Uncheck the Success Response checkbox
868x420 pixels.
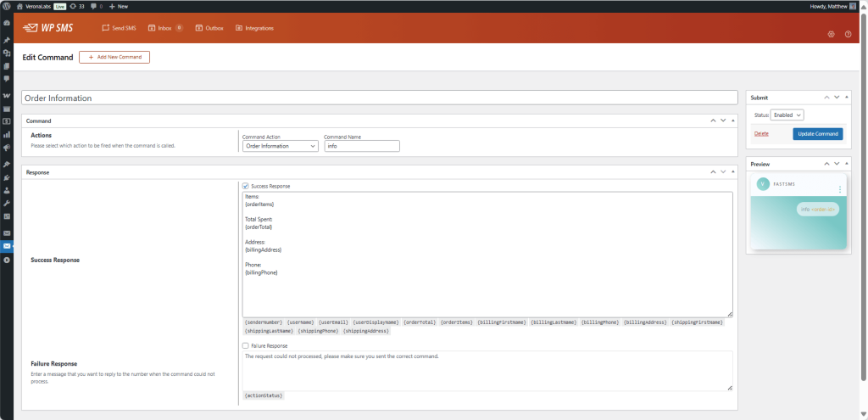[x=246, y=187]
